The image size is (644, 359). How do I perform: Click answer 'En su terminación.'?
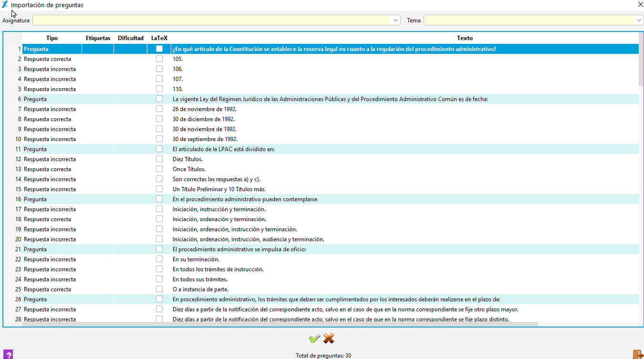pos(196,259)
